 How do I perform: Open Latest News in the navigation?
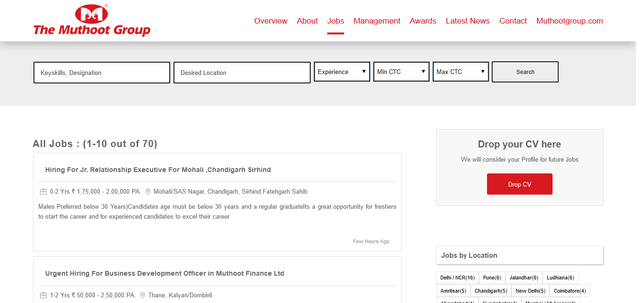click(x=468, y=21)
